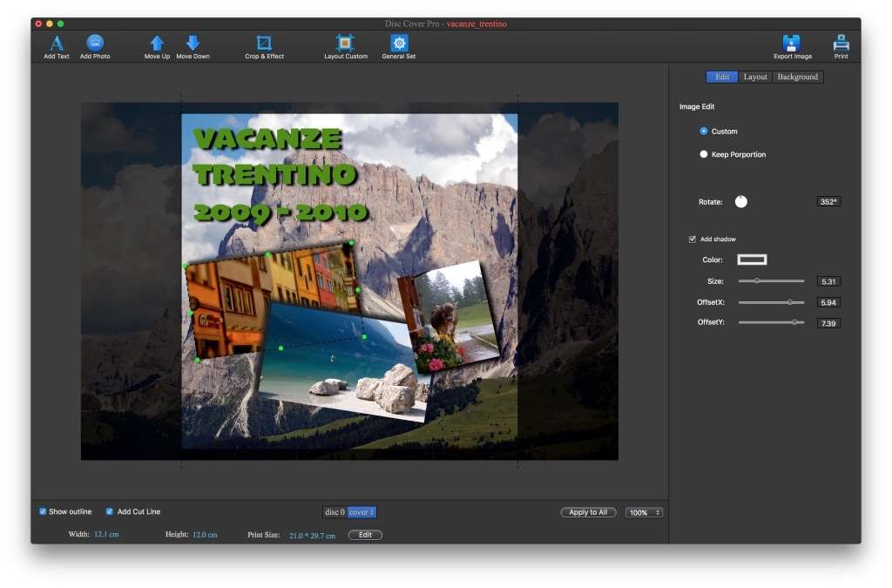Click the Apply to All button
Viewport: 892px width, 588px height.
click(588, 512)
